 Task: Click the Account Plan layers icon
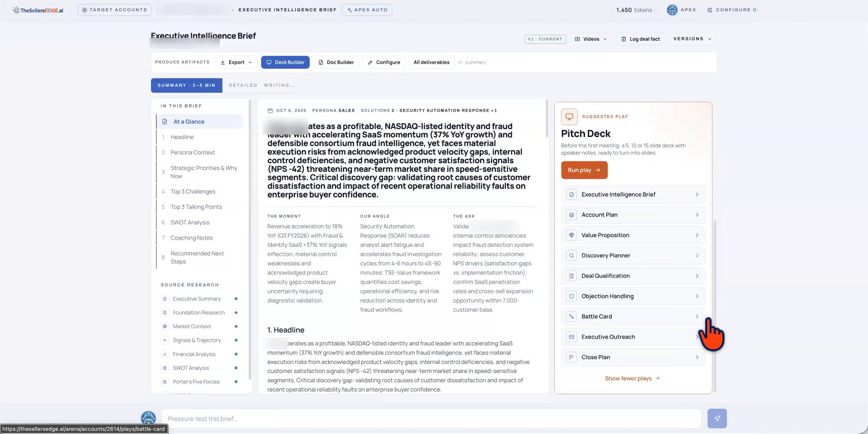pyautogui.click(x=571, y=215)
